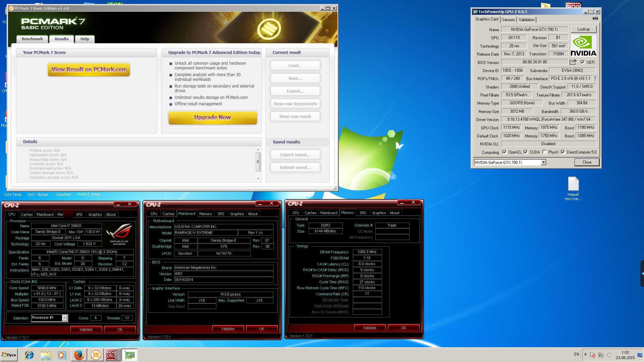Toggle the OpenCL checkbox

coord(504,152)
